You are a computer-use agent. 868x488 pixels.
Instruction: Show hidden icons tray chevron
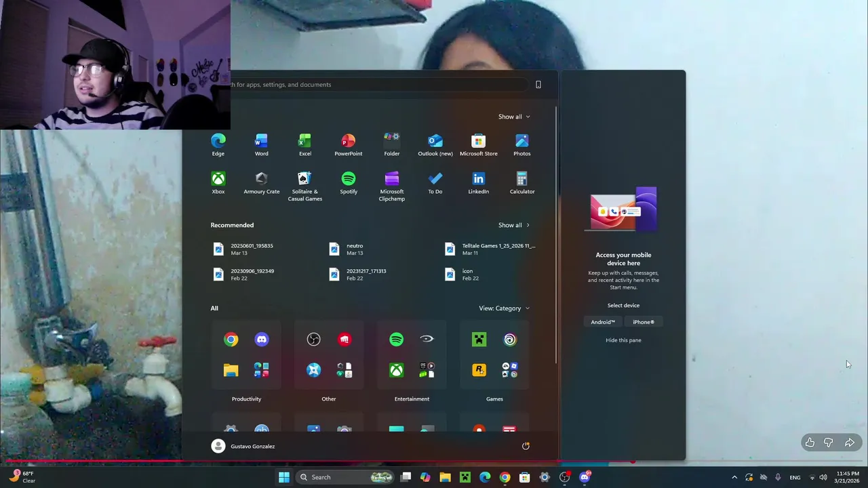[734, 477]
